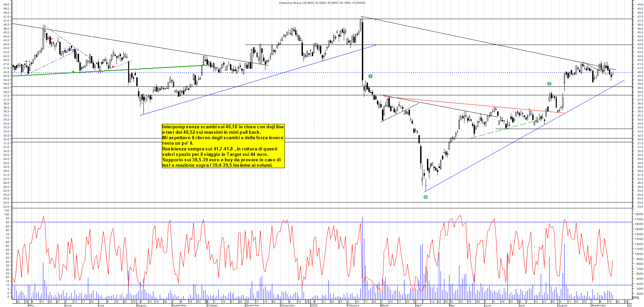The height and width of the screenshot is (307, 644).
Task: Click the note line 'resta un po' li.'
Action: coord(178,143)
